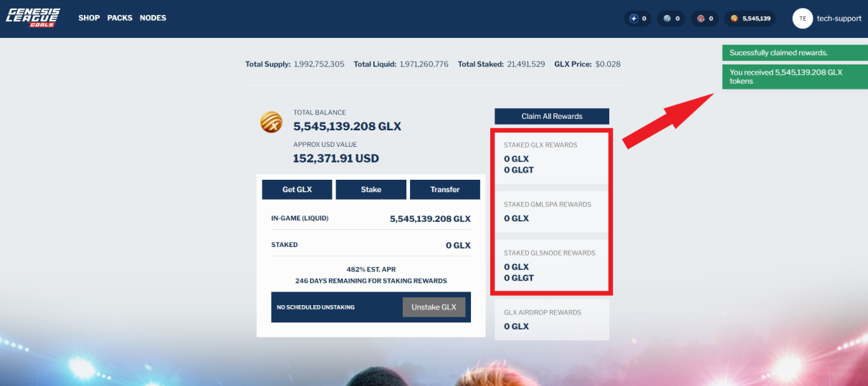
Task: Click the tech-support username
Action: (839, 19)
